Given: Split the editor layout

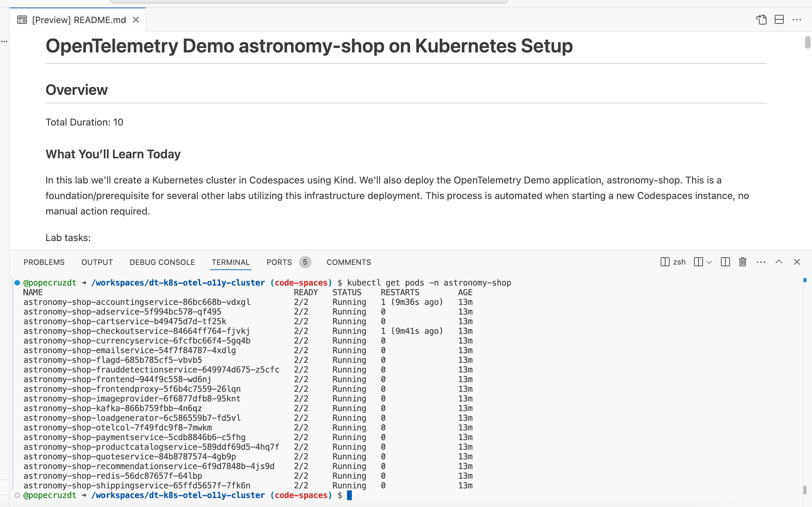Looking at the screenshot, I should 779,20.
